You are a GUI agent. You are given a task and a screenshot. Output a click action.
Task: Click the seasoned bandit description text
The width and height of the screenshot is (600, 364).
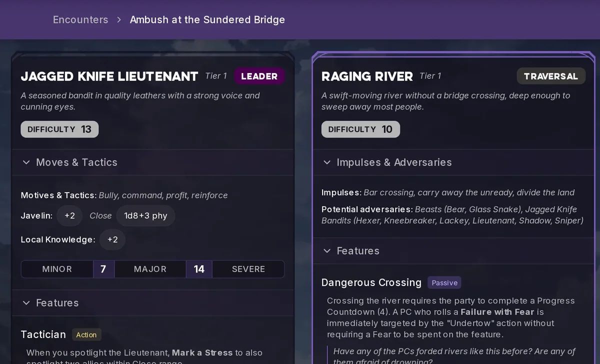pyautogui.click(x=140, y=101)
